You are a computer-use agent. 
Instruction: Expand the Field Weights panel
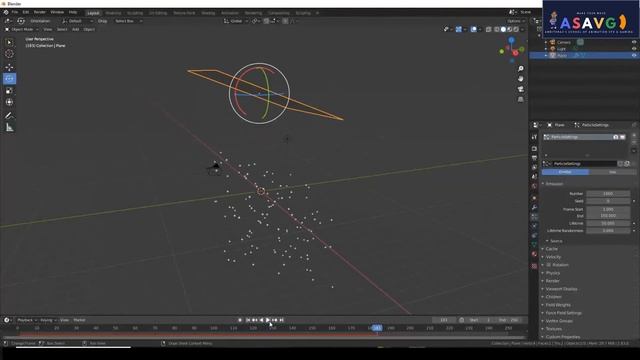tap(558, 305)
